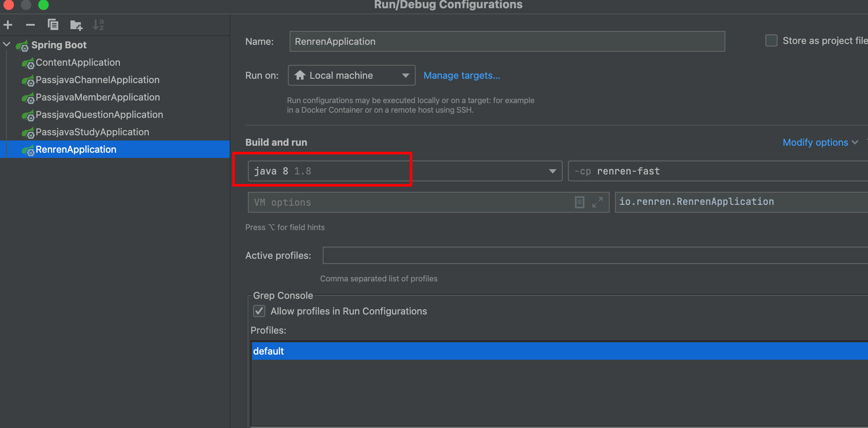Image resolution: width=868 pixels, height=428 pixels.
Task: Select PassjavaChannelApplication configuration
Action: 97,80
